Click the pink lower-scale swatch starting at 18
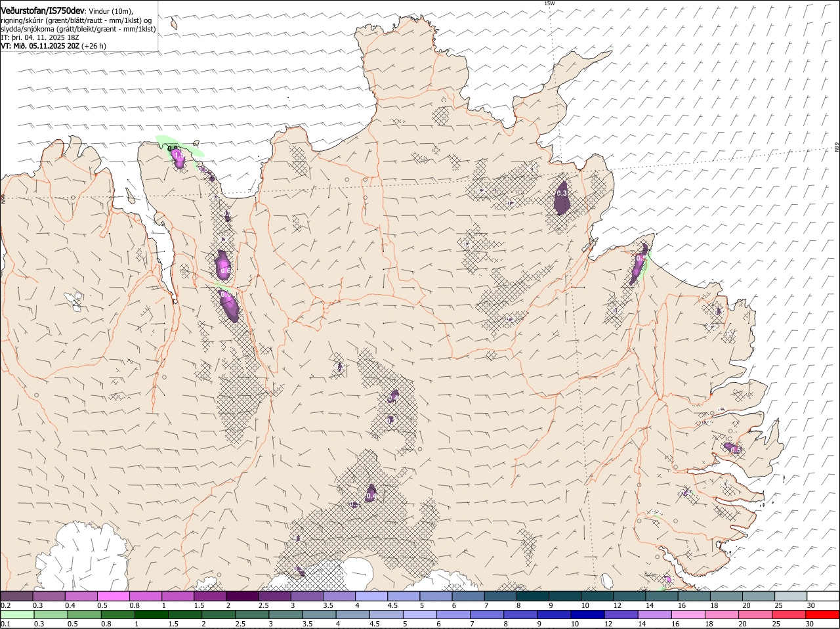The image size is (840, 629). [x=723, y=615]
